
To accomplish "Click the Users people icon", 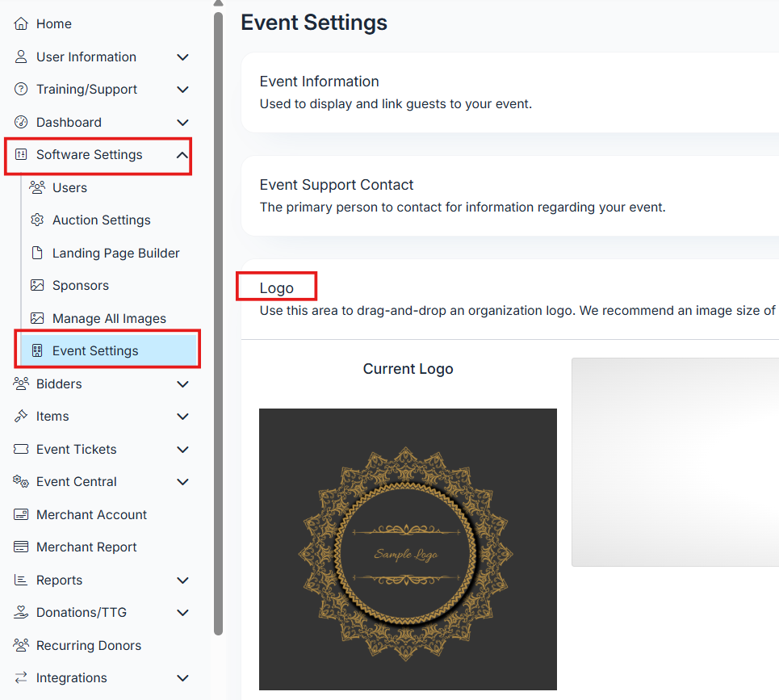I will click(37, 187).
